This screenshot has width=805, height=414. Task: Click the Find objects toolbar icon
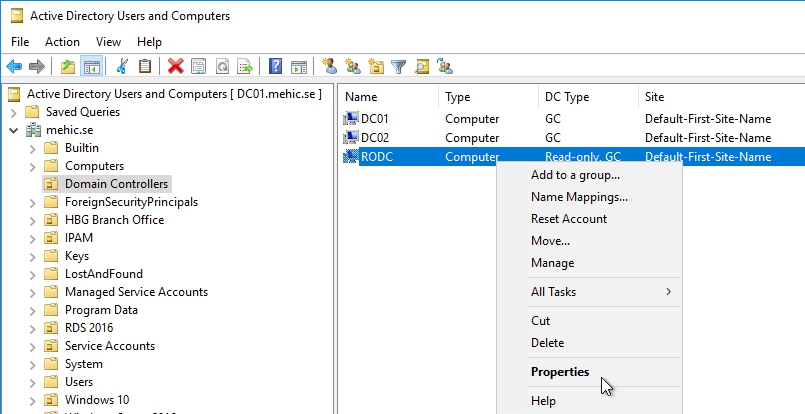pos(422,67)
